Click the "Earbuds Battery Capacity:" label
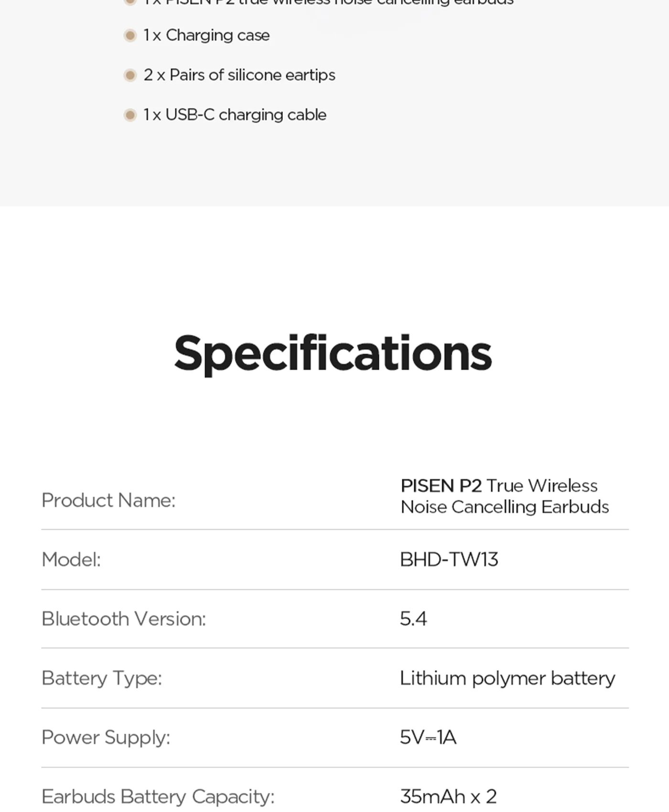Screen dimensions: 669x812 click(158, 796)
